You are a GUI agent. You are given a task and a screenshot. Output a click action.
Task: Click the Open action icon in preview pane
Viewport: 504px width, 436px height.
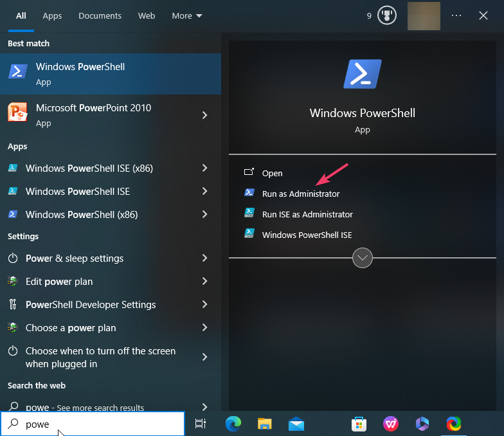click(249, 172)
